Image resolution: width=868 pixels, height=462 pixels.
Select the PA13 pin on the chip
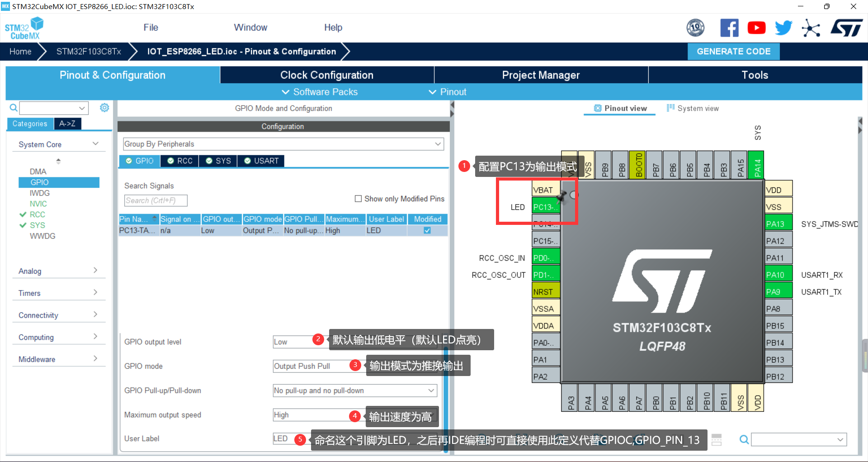coord(778,224)
